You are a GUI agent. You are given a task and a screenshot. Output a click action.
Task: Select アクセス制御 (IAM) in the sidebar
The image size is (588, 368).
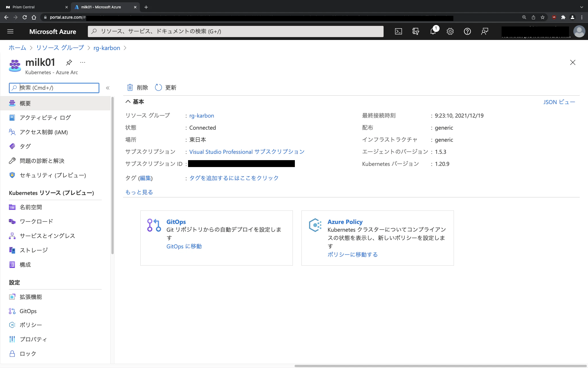(x=43, y=132)
